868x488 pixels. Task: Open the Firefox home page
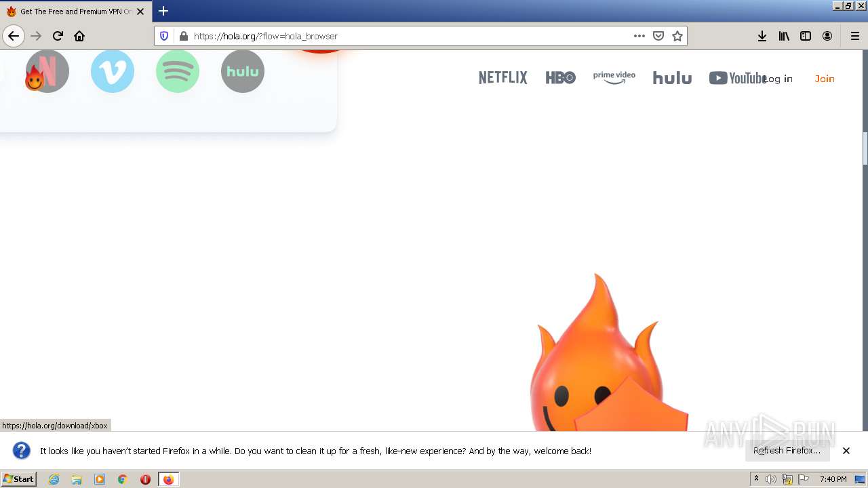pyautogui.click(x=79, y=36)
